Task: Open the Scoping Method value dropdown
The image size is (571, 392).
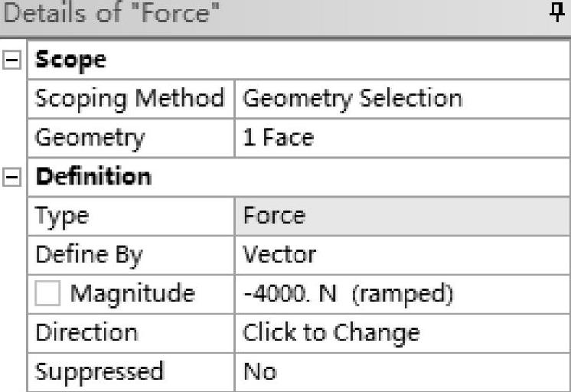Action: pyautogui.click(x=402, y=99)
